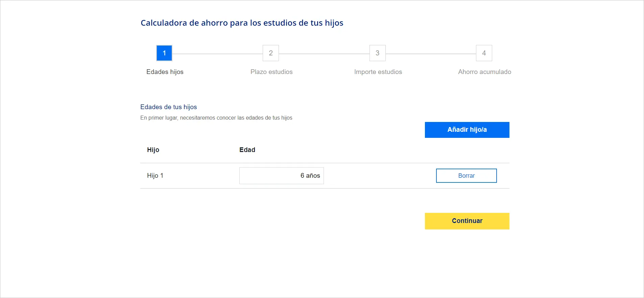Image resolution: width=644 pixels, height=298 pixels.
Task: Jump to step 4 number box
Action: 484,53
